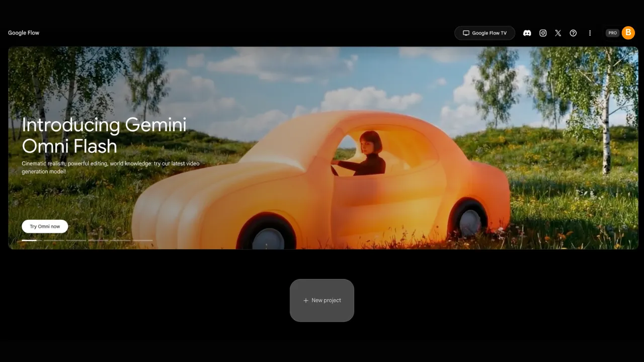Click the orange B profile avatar
Viewport: 644px width, 362px height.
pos(628,33)
